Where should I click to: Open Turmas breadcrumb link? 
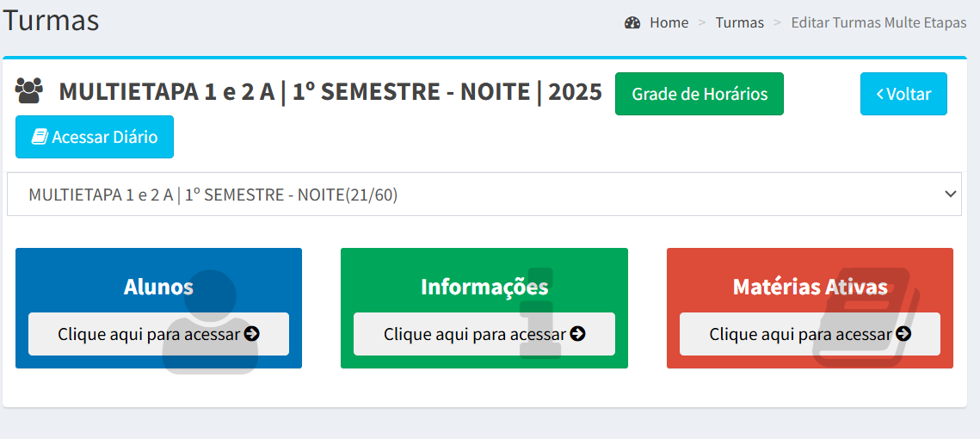pos(739,23)
